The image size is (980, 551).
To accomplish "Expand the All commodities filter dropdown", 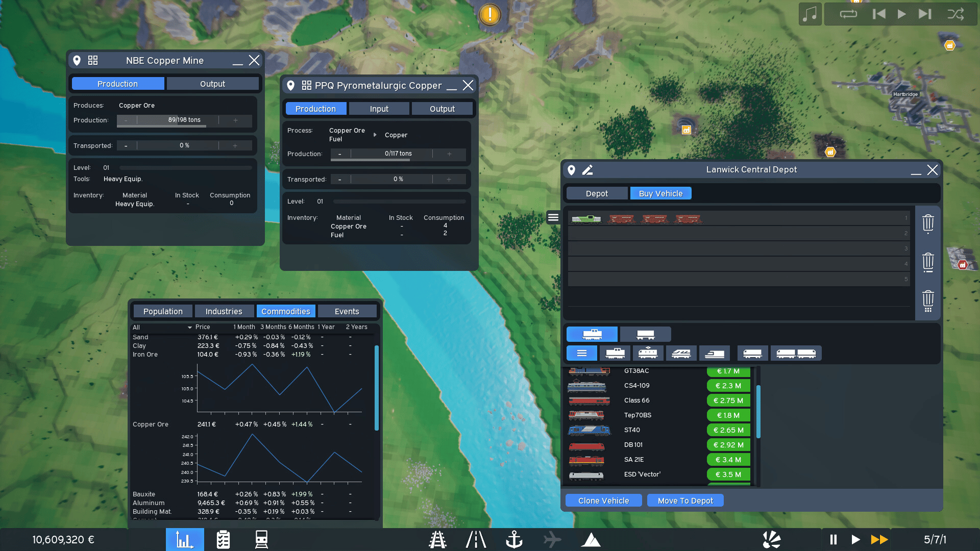I will [189, 327].
